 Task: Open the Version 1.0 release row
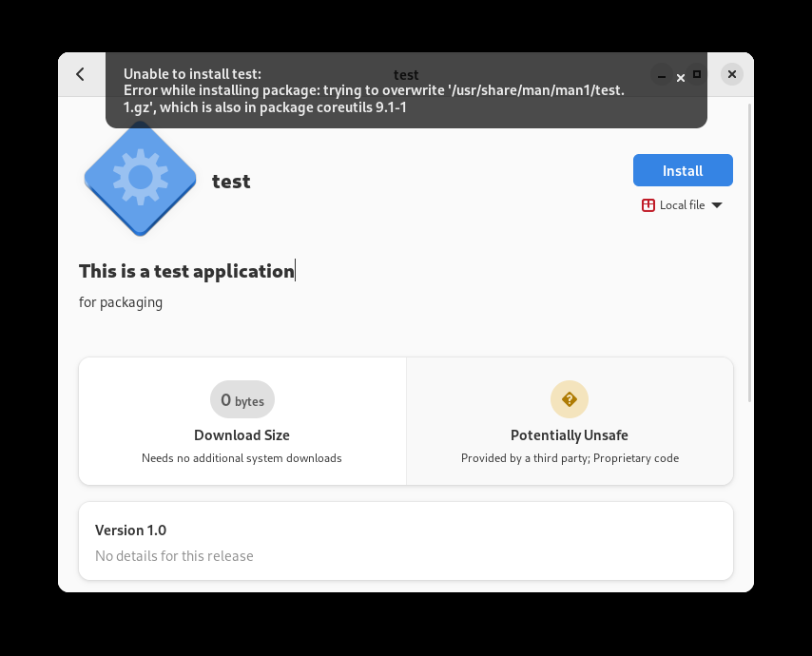pos(406,541)
